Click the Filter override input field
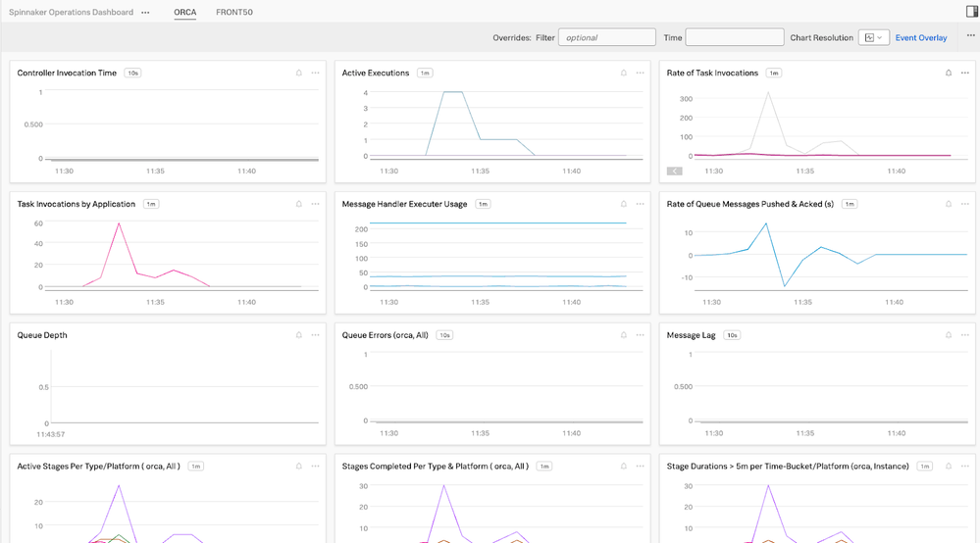The image size is (980, 543). coord(606,37)
